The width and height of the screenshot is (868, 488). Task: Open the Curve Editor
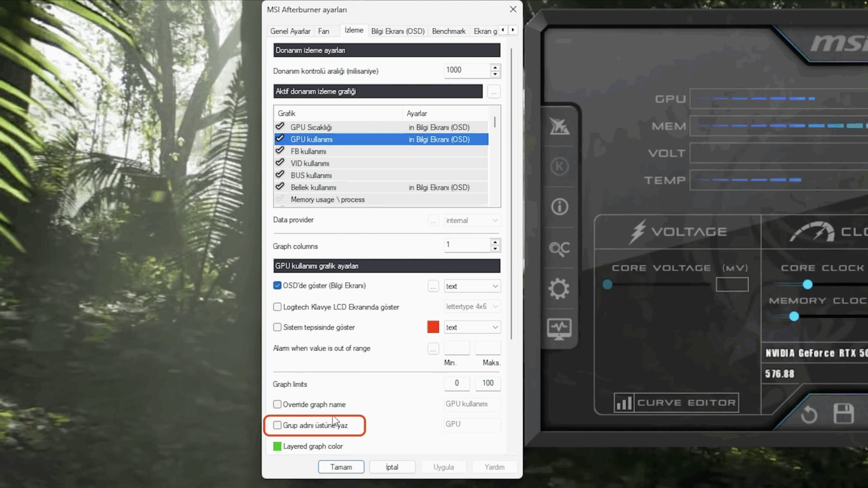coord(675,403)
